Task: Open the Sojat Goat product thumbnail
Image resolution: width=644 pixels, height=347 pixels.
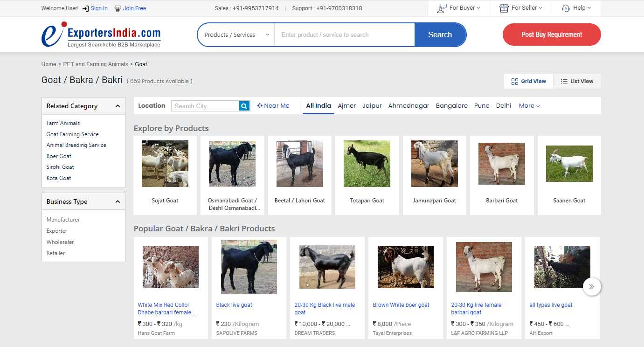Action: [x=165, y=164]
